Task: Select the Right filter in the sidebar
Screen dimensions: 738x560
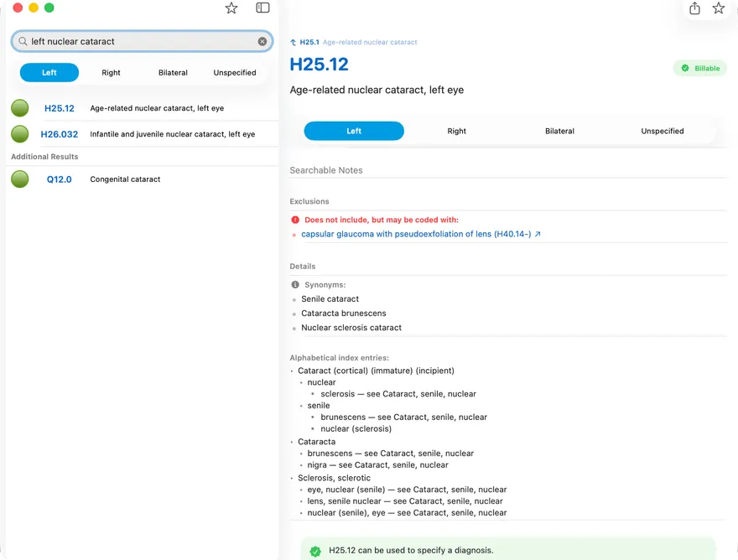Action: click(111, 72)
